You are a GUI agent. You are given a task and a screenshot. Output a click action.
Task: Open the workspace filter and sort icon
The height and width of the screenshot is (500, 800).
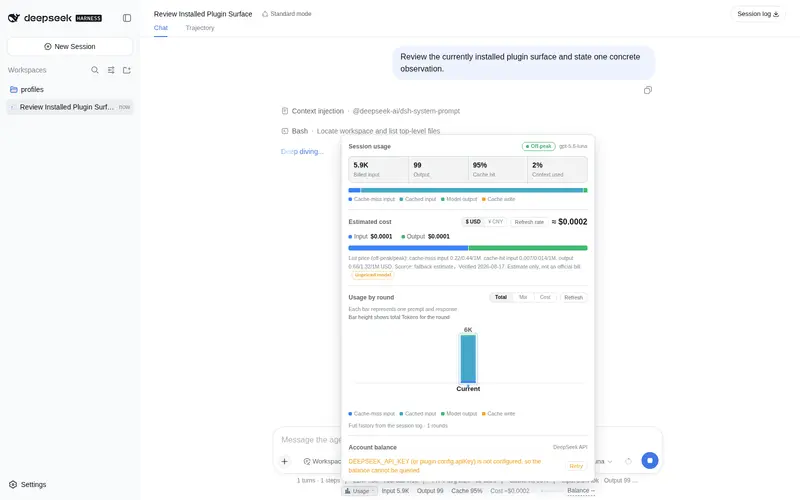[x=111, y=70]
